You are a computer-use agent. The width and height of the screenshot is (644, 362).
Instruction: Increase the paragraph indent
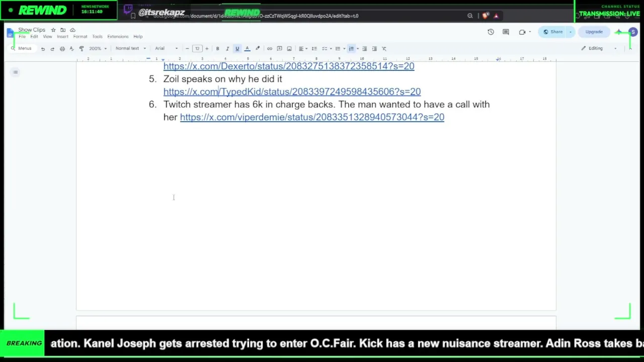coord(374,49)
